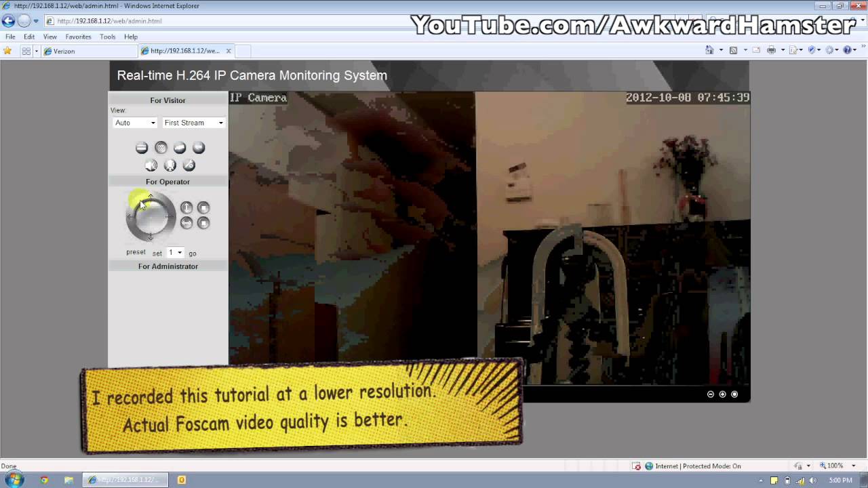The image size is (868, 488).
Task: Open the Tools gear menu icon
Action: 833,49
